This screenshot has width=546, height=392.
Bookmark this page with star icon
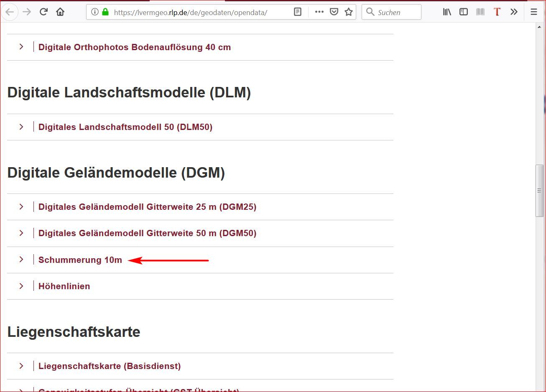tap(349, 12)
